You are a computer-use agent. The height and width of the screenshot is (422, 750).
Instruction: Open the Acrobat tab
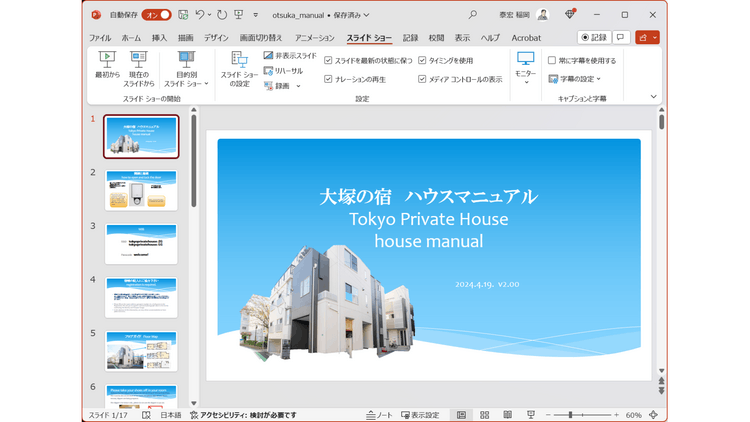tap(526, 38)
